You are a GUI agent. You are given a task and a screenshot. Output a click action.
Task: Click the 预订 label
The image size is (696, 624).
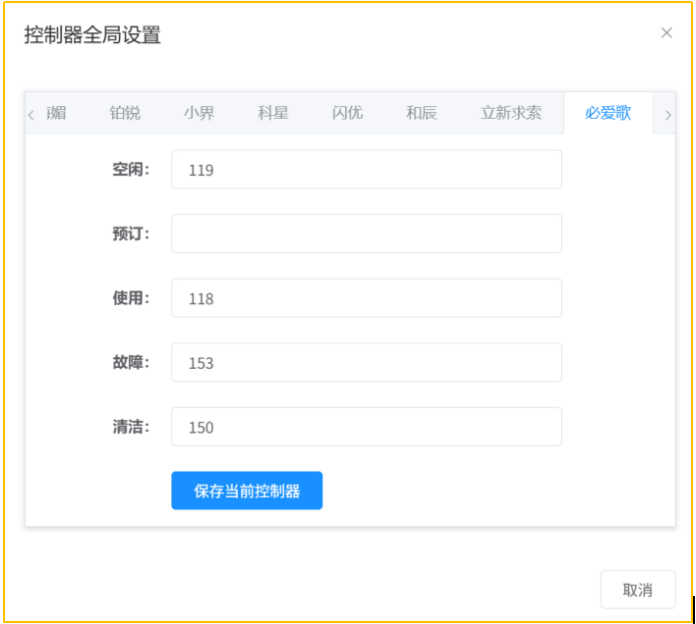click(131, 233)
